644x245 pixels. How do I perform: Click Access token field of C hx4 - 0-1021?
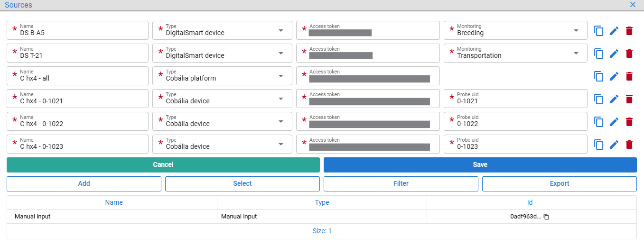click(368, 99)
